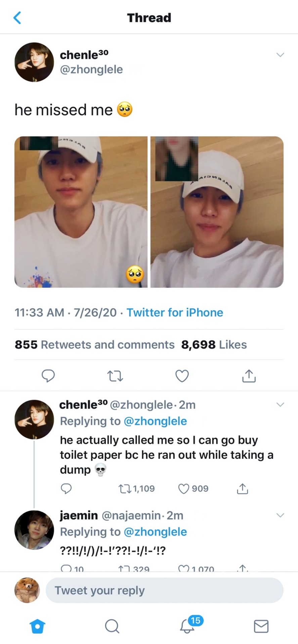Open the Home tab in bottom bar
Screen dimensions: 298x644
pyautogui.click(x=37, y=626)
